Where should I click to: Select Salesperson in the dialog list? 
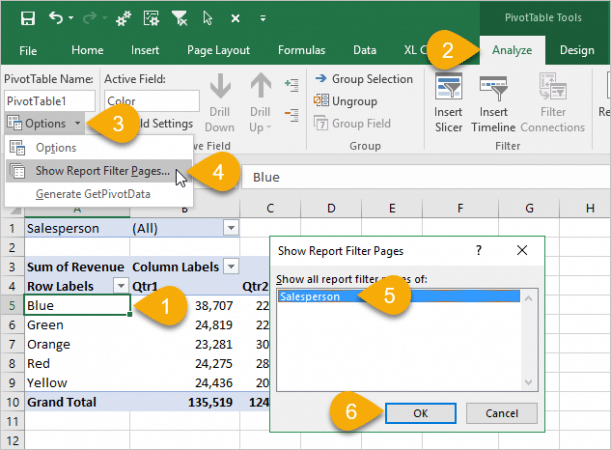pos(310,297)
